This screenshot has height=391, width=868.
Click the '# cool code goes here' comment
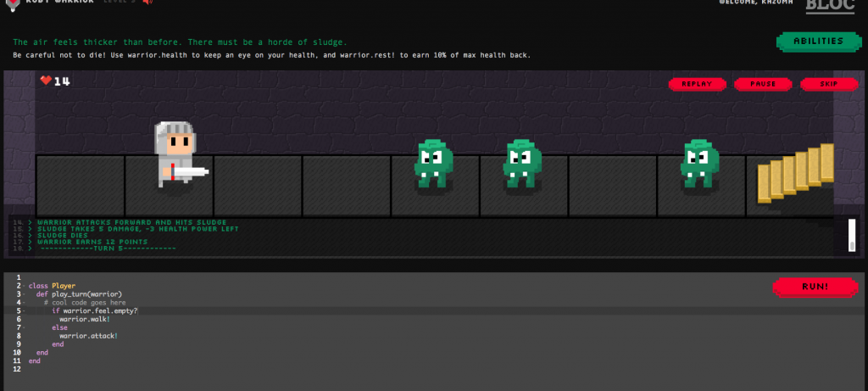86,303
